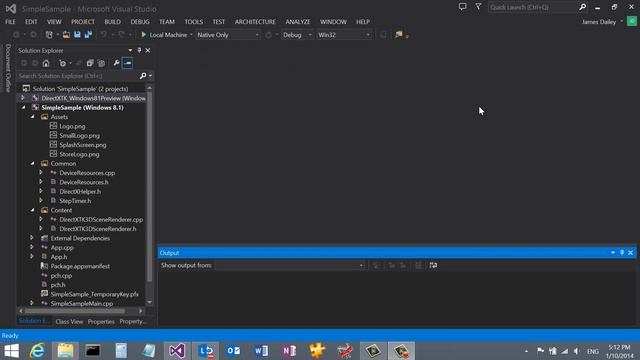Collapse the Common folder

tap(33, 163)
